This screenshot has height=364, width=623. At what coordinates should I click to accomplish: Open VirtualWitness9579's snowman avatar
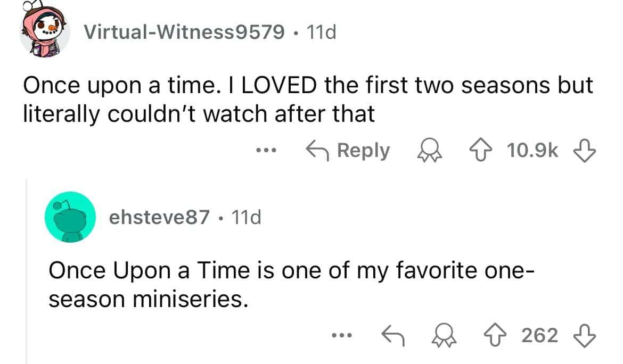coord(45,32)
